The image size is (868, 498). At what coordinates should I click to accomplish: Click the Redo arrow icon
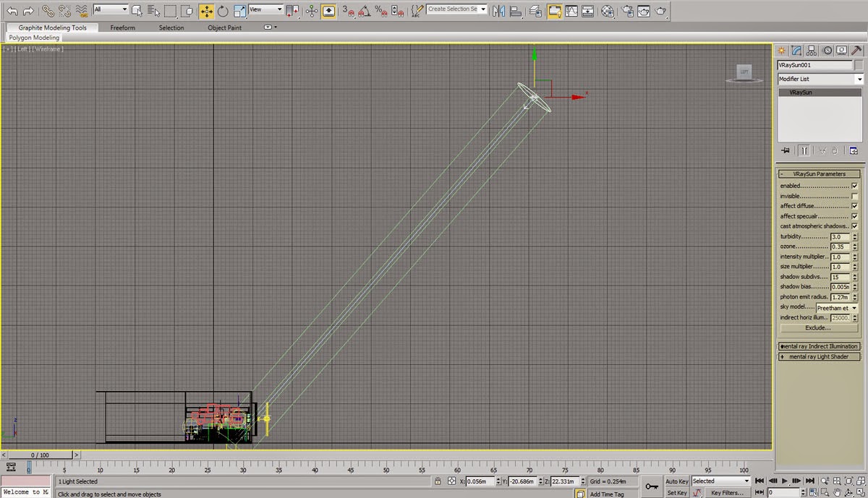tap(28, 10)
